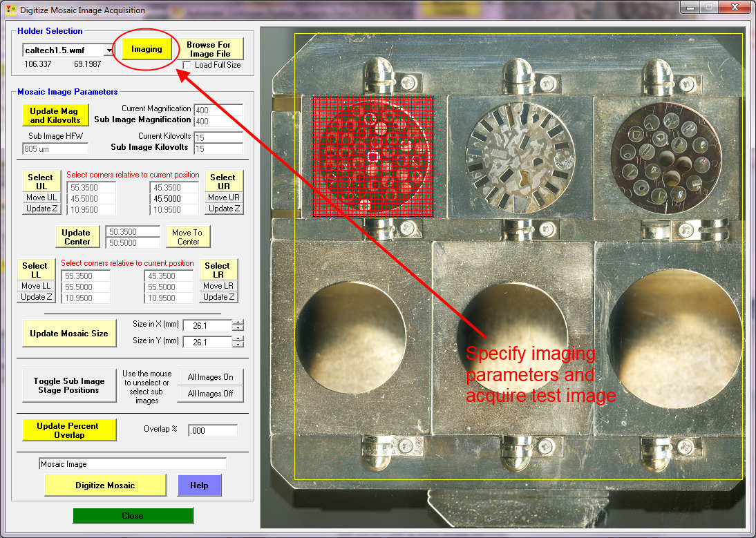Image resolution: width=756 pixels, height=538 pixels.
Task: Click Move To Center button
Action: (188, 237)
